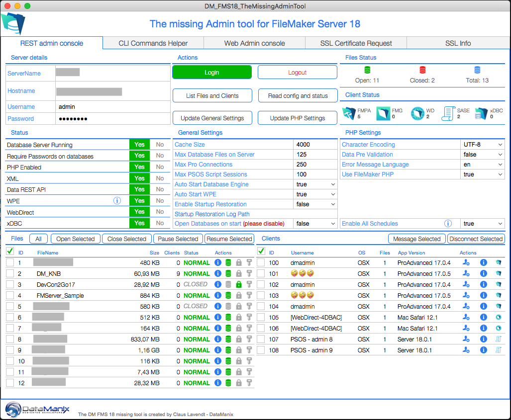Select checkbox for client 107 PSOS

click(x=261, y=339)
